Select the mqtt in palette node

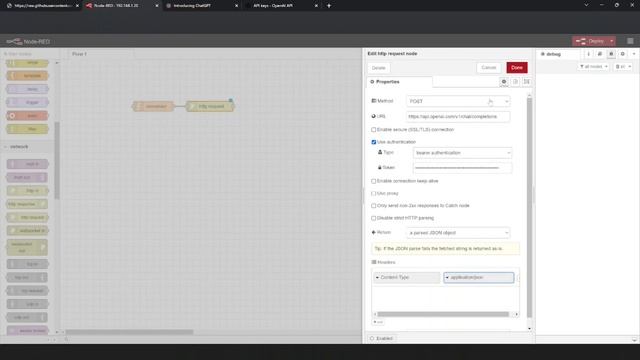tap(27, 164)
